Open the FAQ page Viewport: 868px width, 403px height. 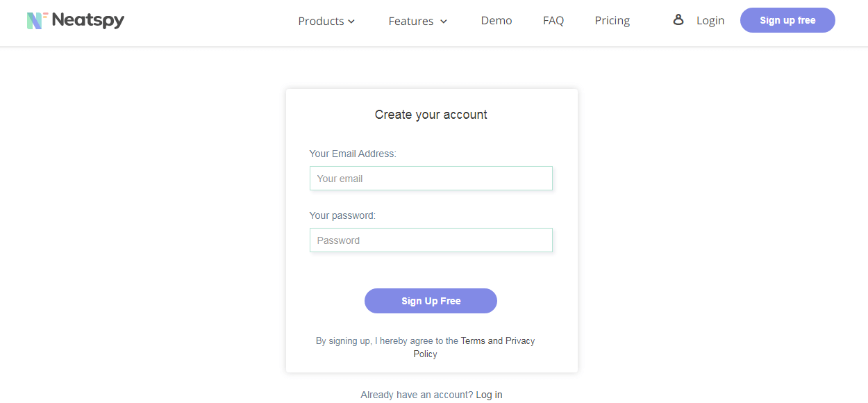[553, 21]
